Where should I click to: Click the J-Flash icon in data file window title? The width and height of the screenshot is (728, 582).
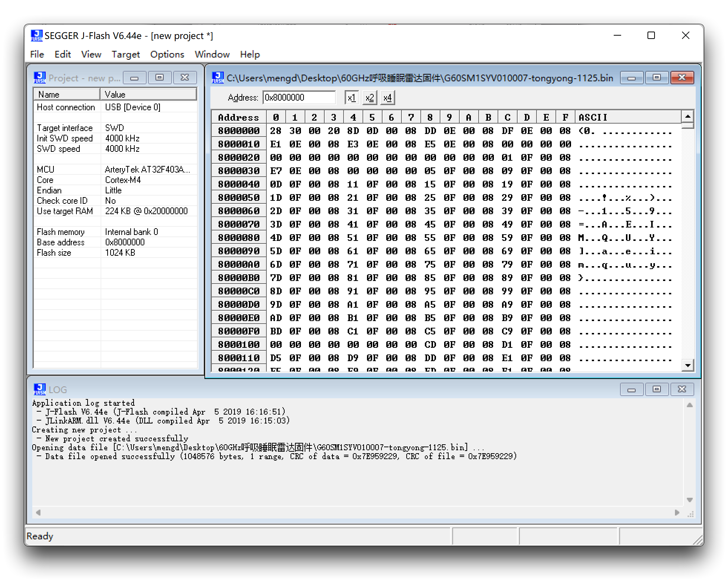click(218, 78)
